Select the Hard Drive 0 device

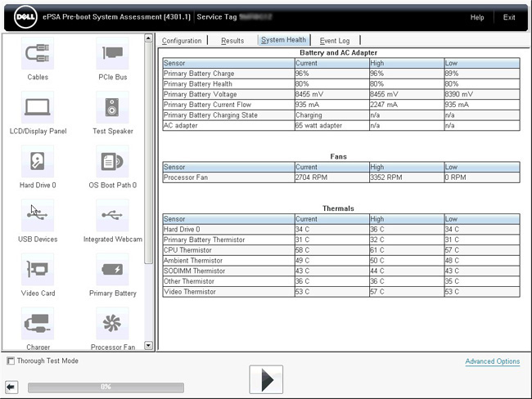(38, 162)
